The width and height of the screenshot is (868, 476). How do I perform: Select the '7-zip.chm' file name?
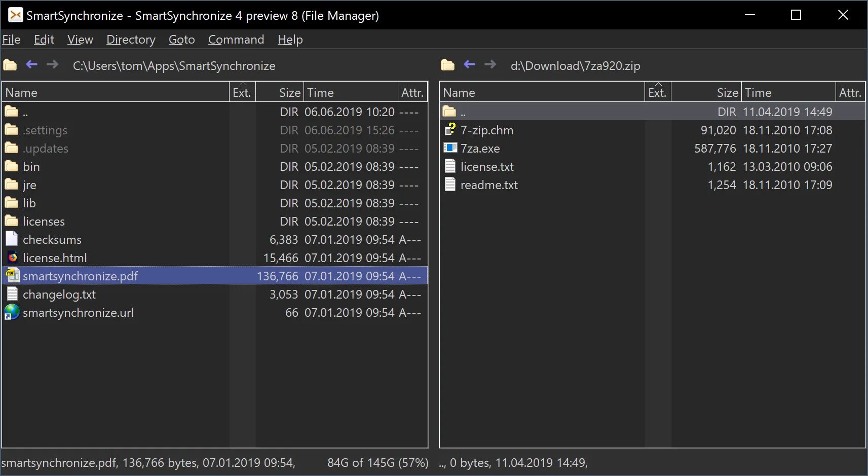click(x=487, y=130)
